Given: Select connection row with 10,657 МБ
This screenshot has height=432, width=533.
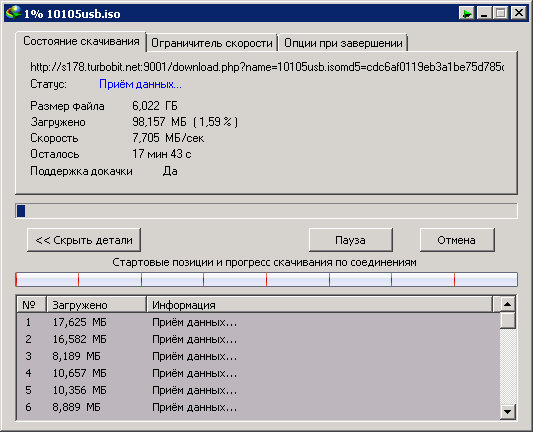Looking at the screenshot, I should pyautogui.click(x=258, y=373).
